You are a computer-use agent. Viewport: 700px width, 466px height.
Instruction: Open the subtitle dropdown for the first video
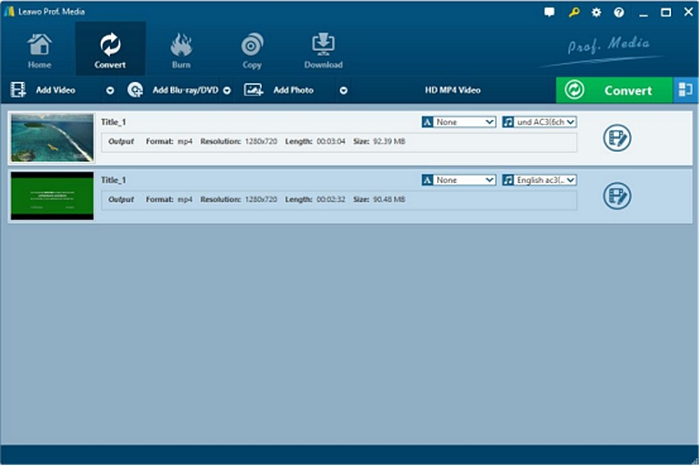coord(459,122)
